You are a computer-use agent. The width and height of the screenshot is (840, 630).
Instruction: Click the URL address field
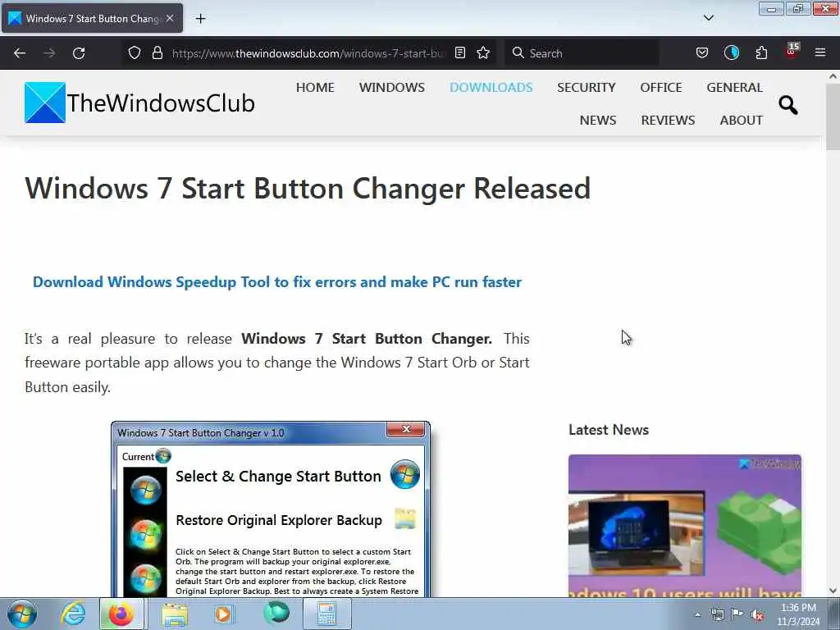click(x=308, y=53)
